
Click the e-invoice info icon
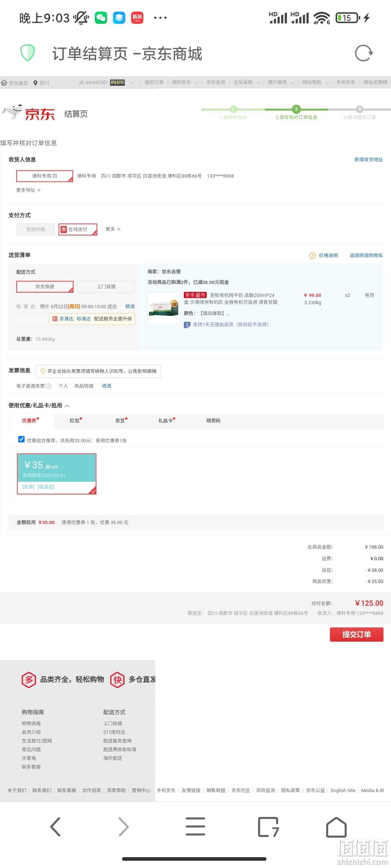pos(49,386)
